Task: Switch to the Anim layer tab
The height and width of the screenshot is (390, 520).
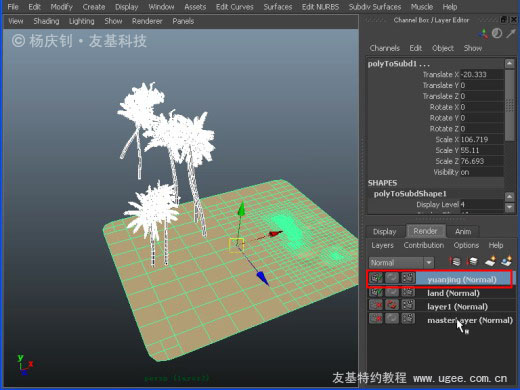Action: tap(463, 232)
